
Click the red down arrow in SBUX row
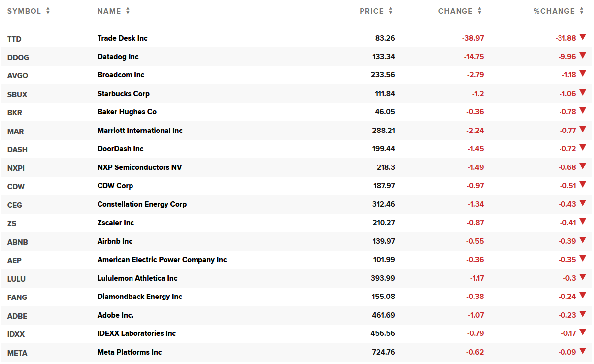click(583, 93)
